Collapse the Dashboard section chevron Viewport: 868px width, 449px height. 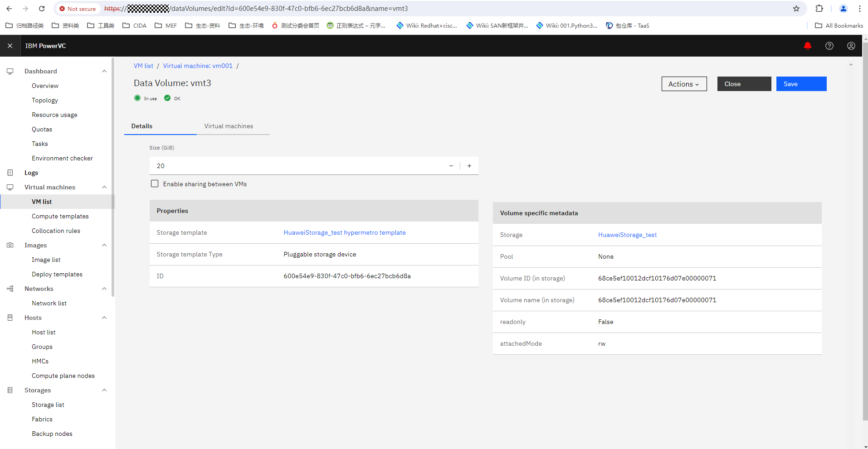point(104,71)
